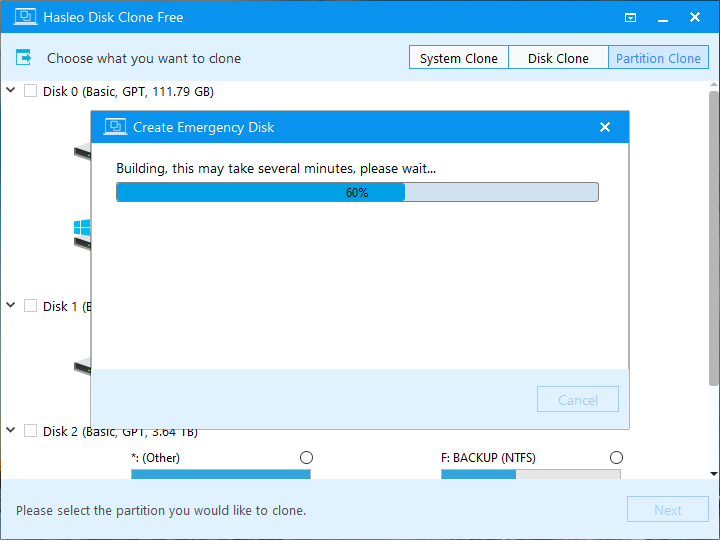Click the *: (Other) partition usage bar
Viewport: 720px width, 540px height.
tap(221, 474)
